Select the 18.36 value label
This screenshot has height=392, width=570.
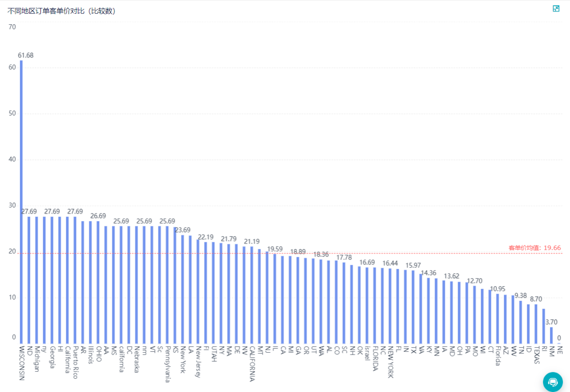click(321, 254)
